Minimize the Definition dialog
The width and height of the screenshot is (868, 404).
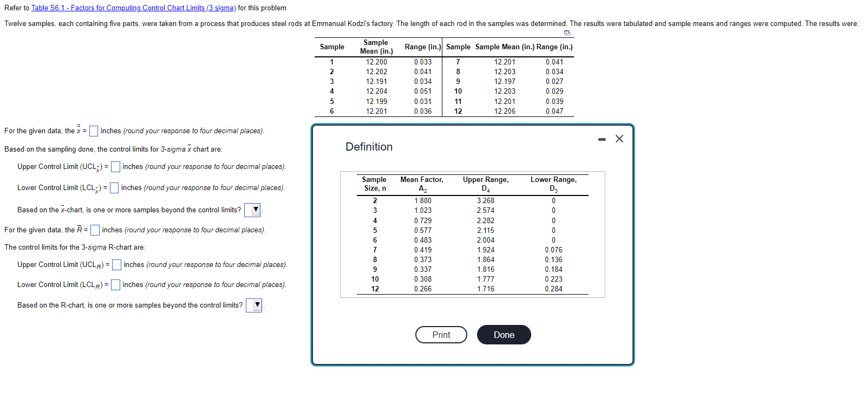[602, 139]
